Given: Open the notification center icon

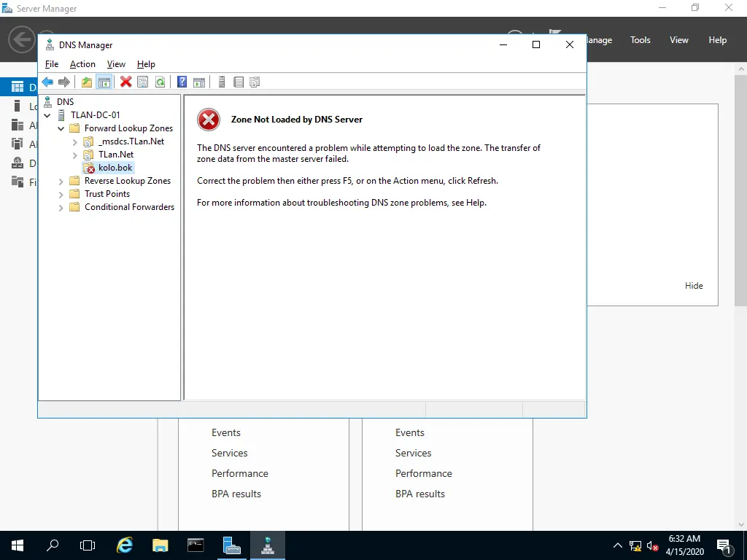Looking at the screenshot, I should [x=724, y=545].
